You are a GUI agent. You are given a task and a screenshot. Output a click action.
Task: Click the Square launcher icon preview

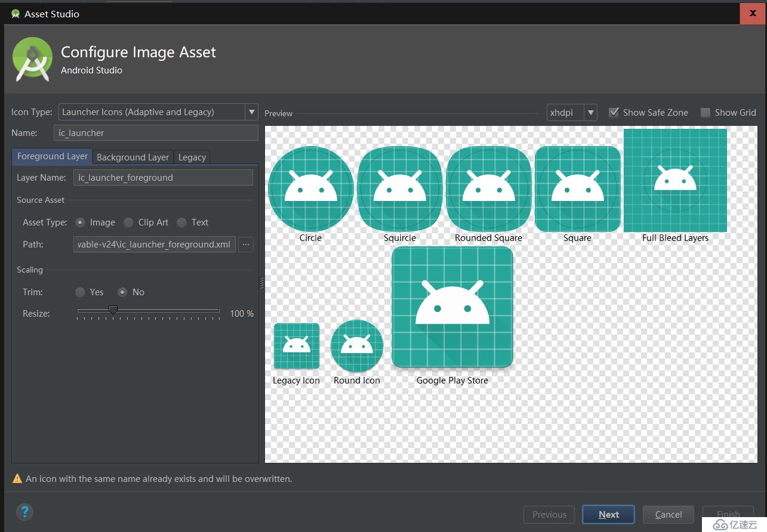coord(578,189)
